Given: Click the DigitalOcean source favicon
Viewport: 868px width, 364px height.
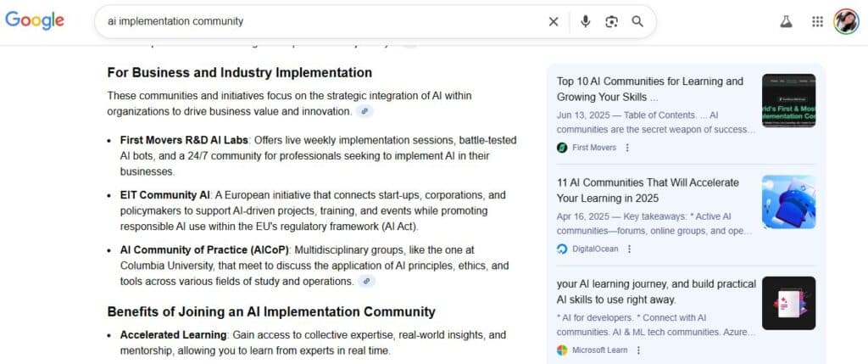Looking at the screenshot, I should tap(562, 249).
